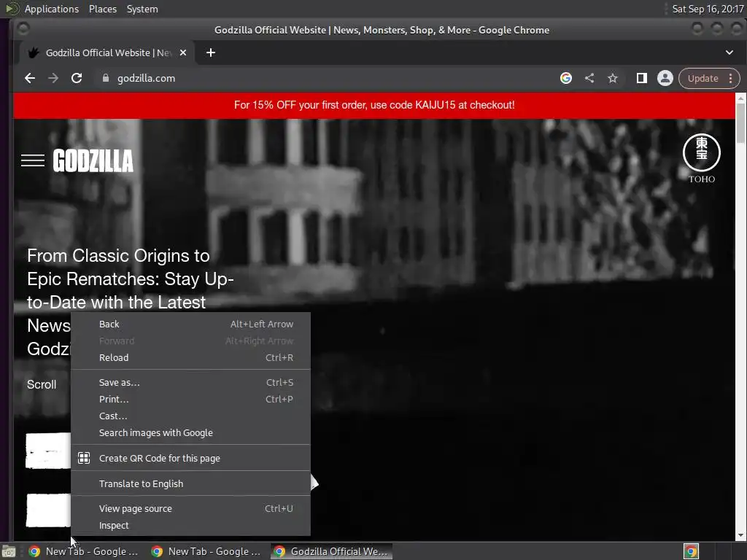This screenshot has width=747, height=560.
Task: Choose Reload from the context menu
Action: pyautogui.click(x=190, y=357)
